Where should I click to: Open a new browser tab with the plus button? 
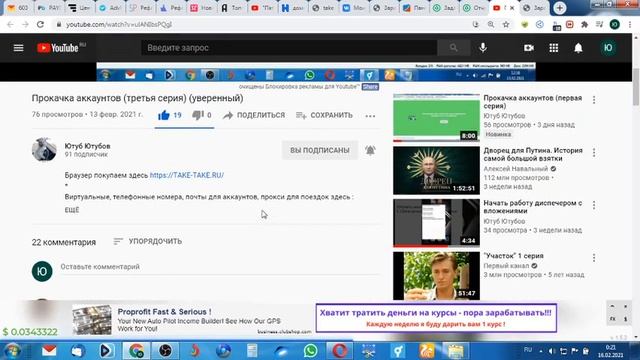(x=560, y=8)
